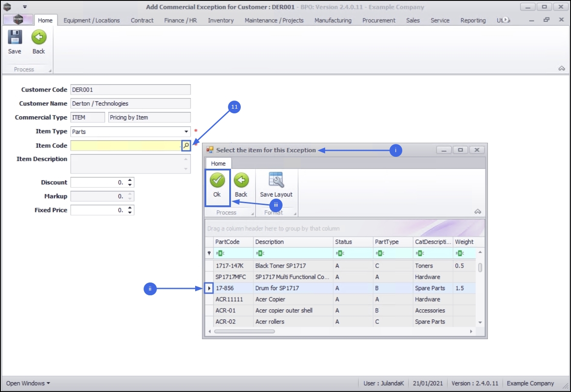Image resolution: width=571 pixels, height=392 pixels.
Task: Click the Back arrow in item dialog
Action: tap(241, 181)
